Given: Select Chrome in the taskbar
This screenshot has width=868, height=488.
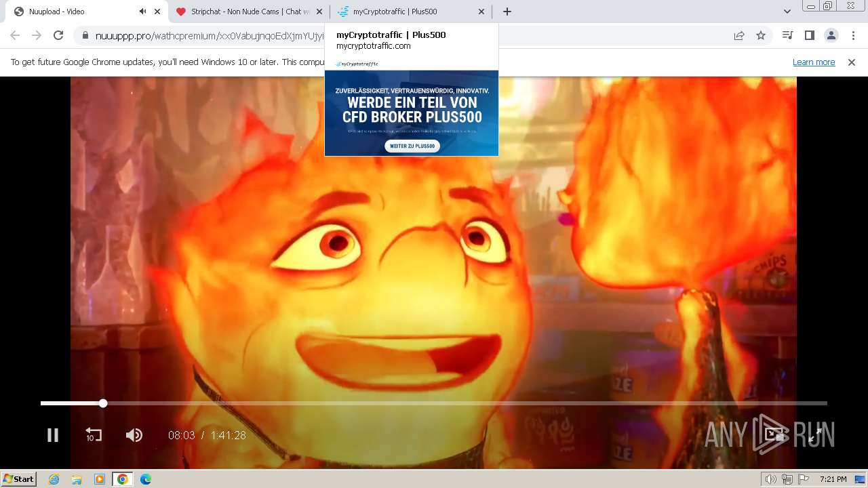Looking at the screenshot, I should coord(122,479).
